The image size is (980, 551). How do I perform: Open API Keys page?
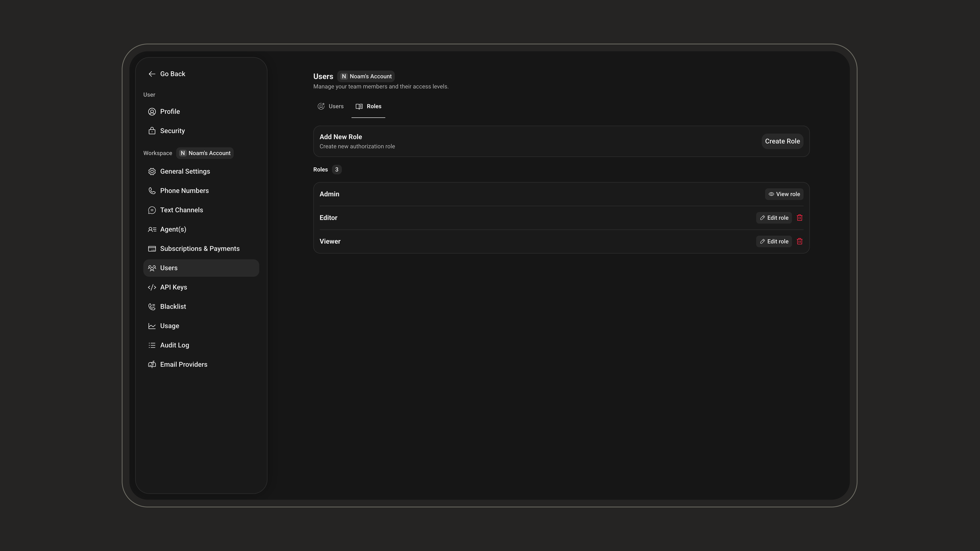[x=201, y=288]
